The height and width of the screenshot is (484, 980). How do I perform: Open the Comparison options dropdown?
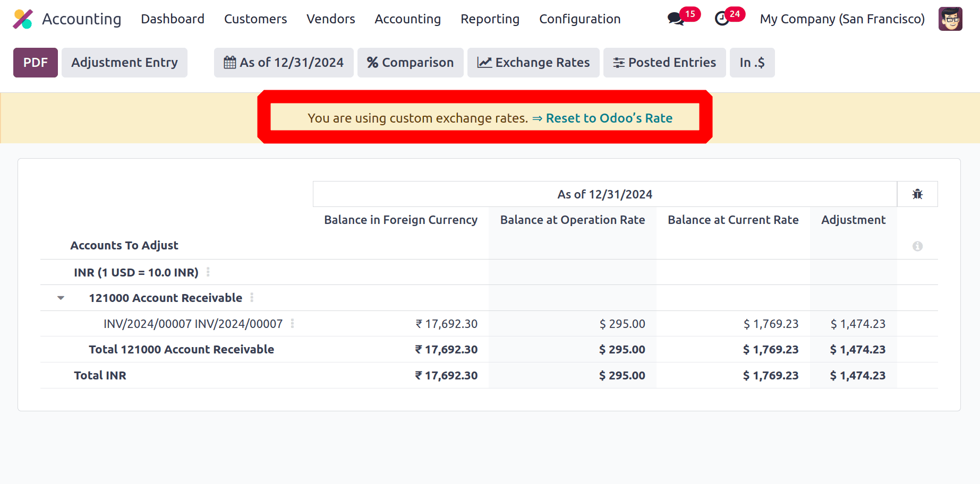410,63
